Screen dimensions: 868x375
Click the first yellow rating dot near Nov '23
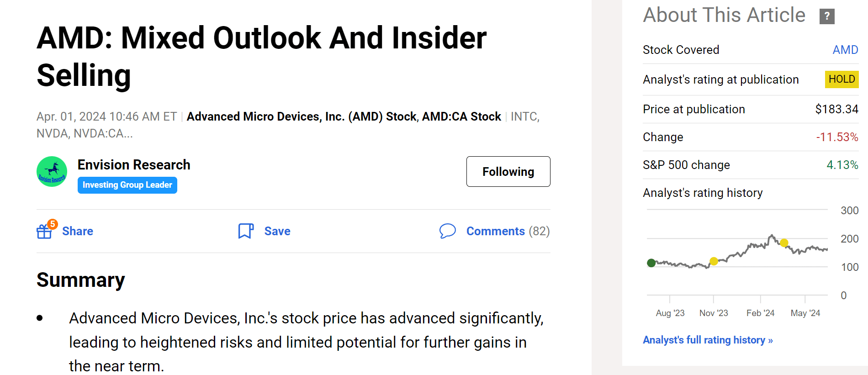coord(714,261)
